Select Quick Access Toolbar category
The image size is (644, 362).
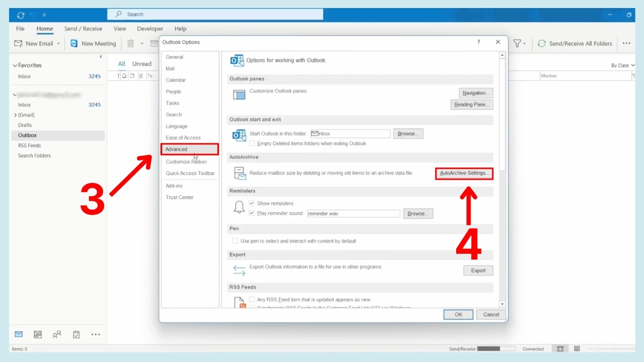click(189, 173)
